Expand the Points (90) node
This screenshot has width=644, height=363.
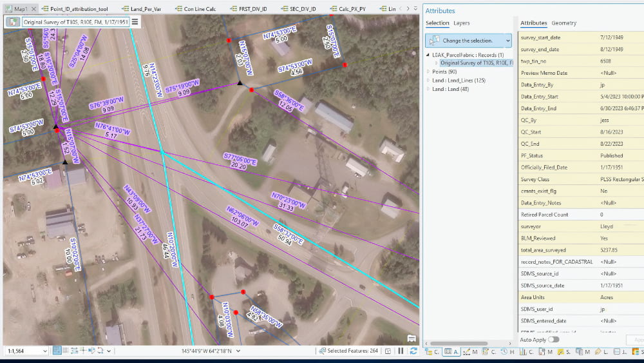pos(428,72)
